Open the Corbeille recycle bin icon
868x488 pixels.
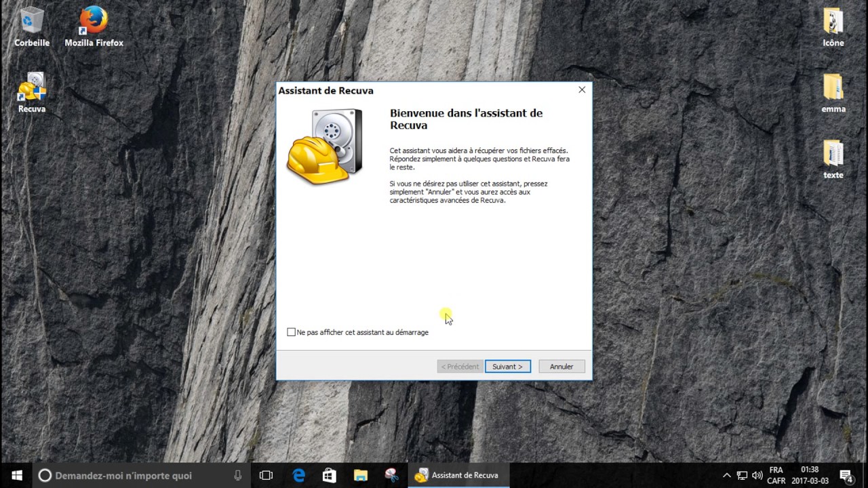(x=32, y=27)
